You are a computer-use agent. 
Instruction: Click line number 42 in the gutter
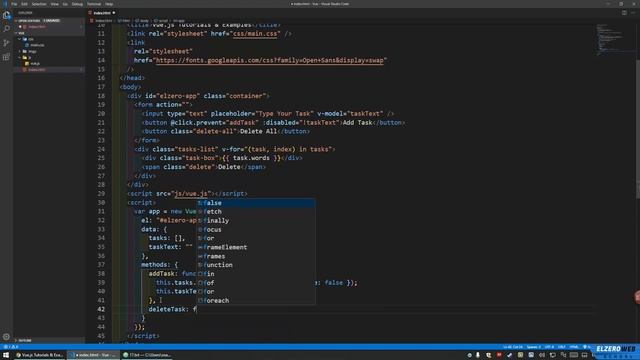(x=101, y=309)
